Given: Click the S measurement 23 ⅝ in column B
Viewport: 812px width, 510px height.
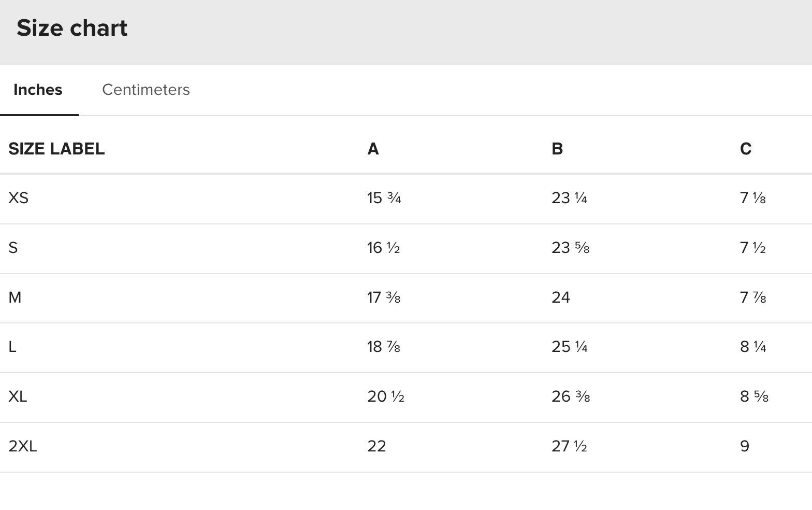Looking at the screenshot, I should 571,248.
